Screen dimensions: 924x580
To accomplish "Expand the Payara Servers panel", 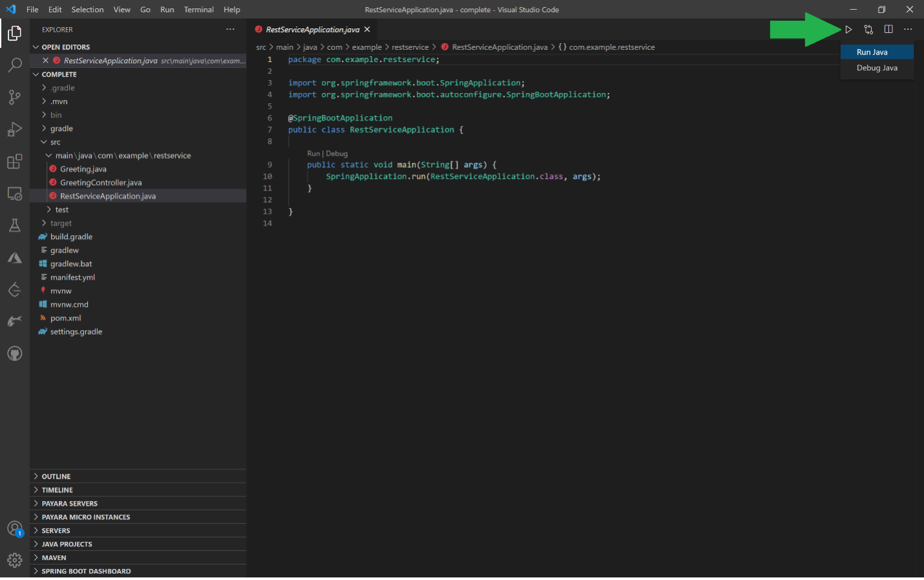I will [x=138, y=504].
